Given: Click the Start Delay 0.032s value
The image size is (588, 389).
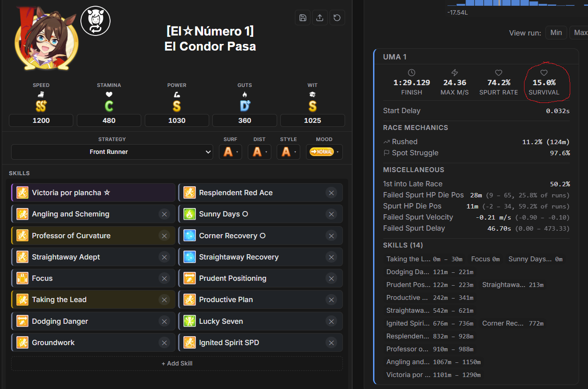Looking at the screenshot, I should coord(558,111).
